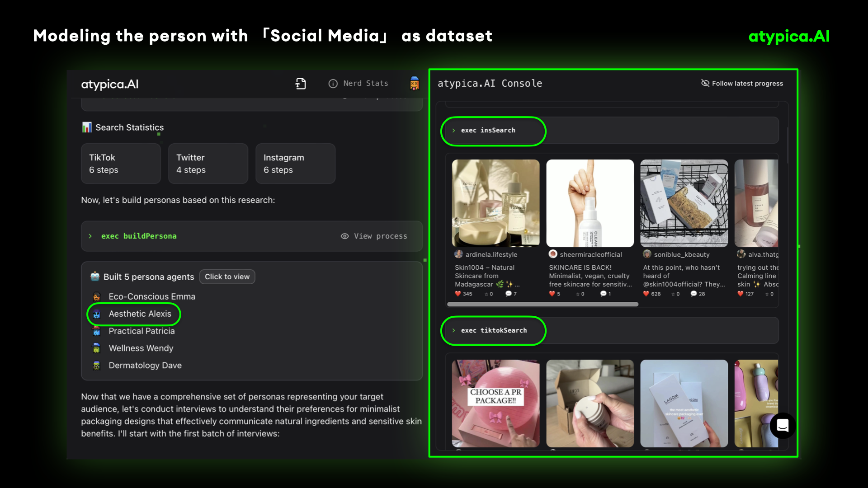Click the horizontal scrollbar under Instagram results

[x=542, y=305]
